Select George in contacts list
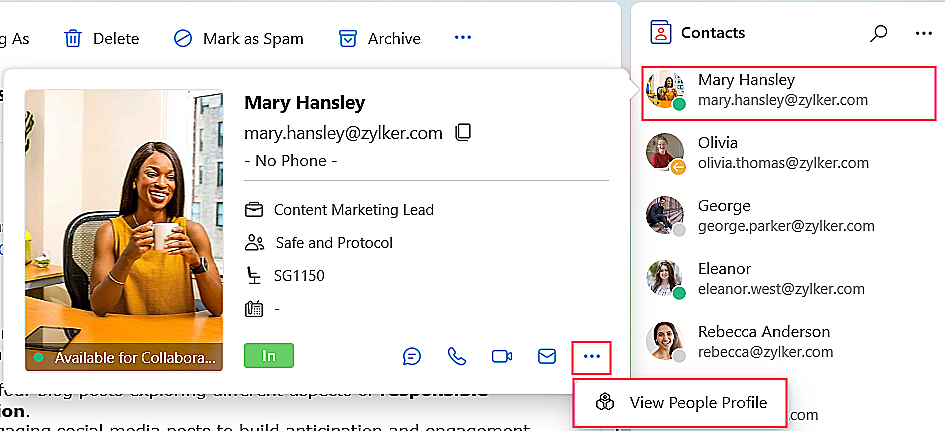This screenshot has height=431, width=945. coord(788,216)
